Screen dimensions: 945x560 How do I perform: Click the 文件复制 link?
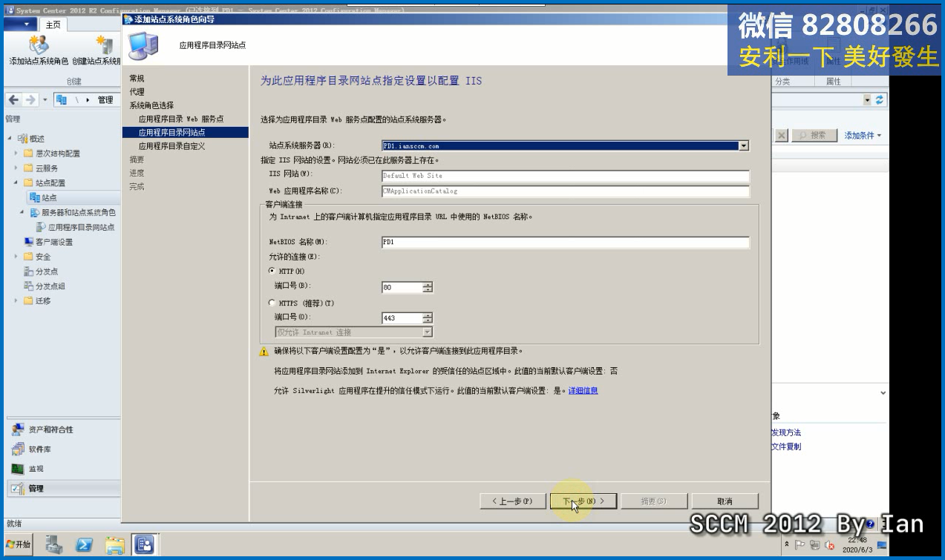point(786,447)
